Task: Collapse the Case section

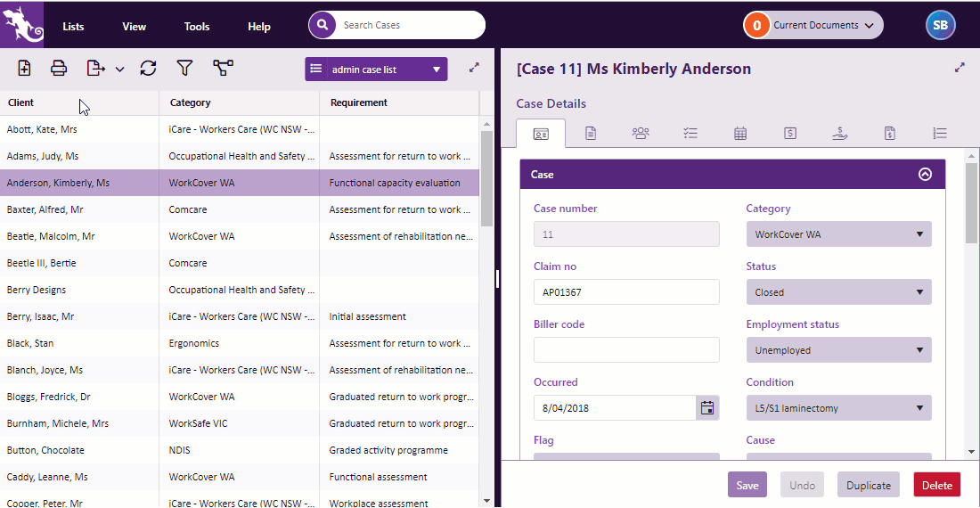Action: pos(925,175)
